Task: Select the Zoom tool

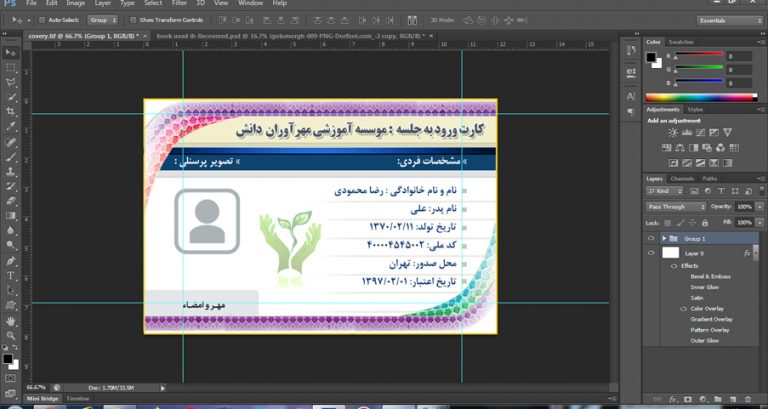Action: point(10,336)
